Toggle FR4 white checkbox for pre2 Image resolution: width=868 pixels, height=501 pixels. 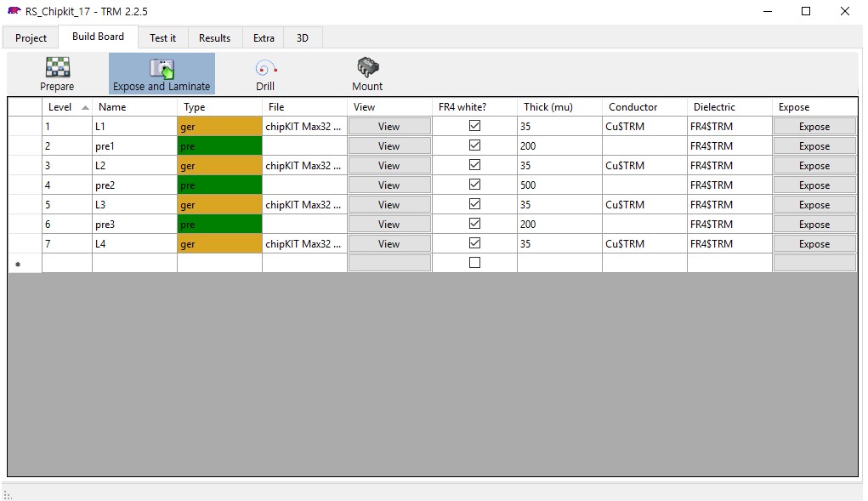pyautogui.click(x=474, y=185)
